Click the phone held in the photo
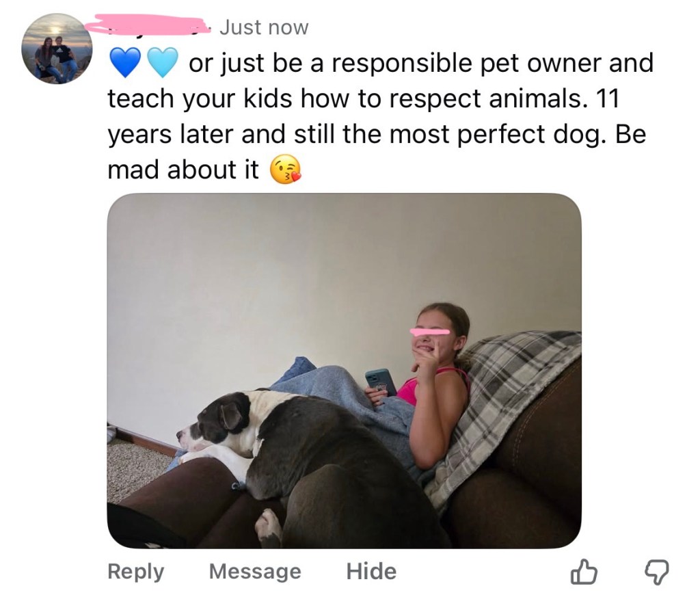The width and height of the screenshot is (700, 597). pos(381,382)
